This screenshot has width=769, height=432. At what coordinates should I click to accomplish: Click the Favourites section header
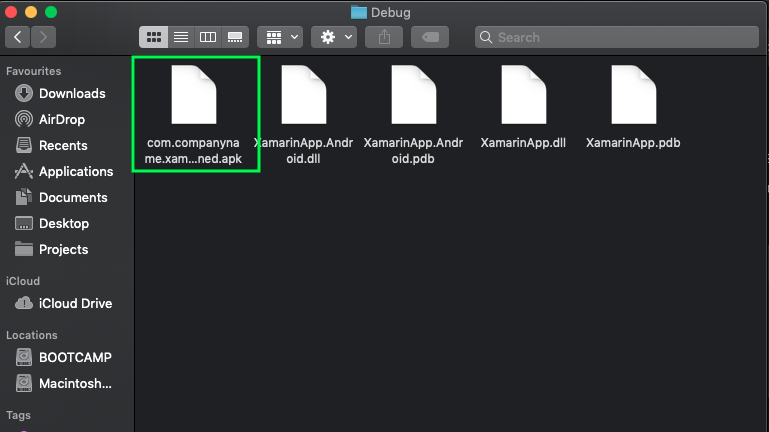[x=33, y=71]
